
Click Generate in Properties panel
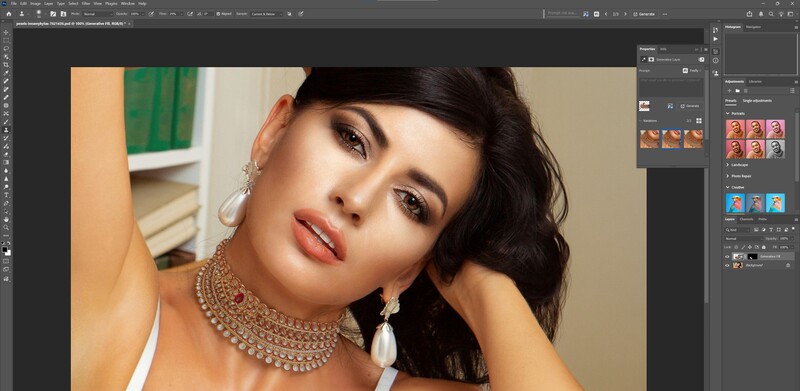690,106
